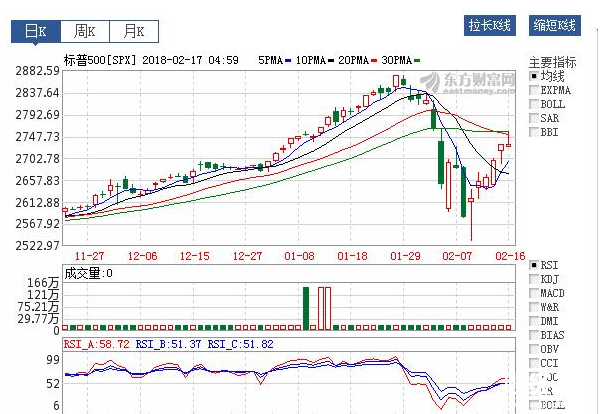Viewport: 600px width, 414px height.
Task: Click the RSI_B:51.37 value
Action: pyautogui.click(x=168, y=344)
